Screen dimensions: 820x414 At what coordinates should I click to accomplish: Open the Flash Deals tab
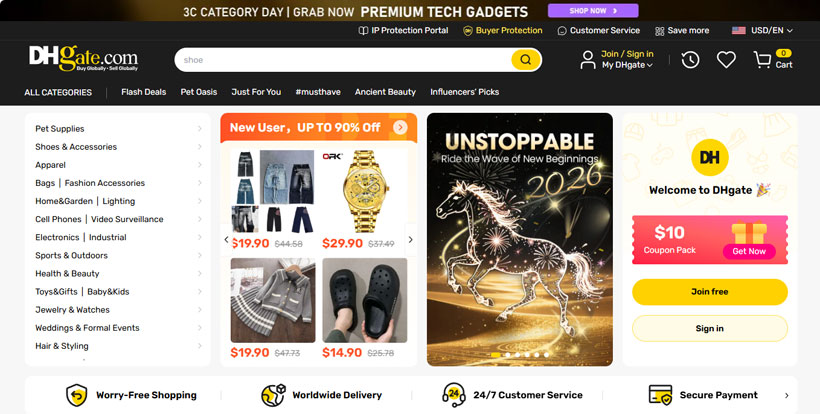tap(143, 92)
